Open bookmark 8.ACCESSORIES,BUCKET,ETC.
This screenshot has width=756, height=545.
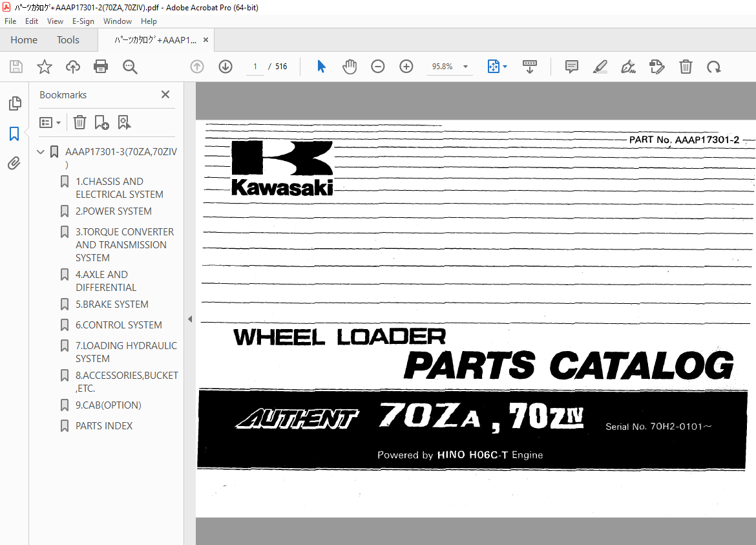coord(126,381)
